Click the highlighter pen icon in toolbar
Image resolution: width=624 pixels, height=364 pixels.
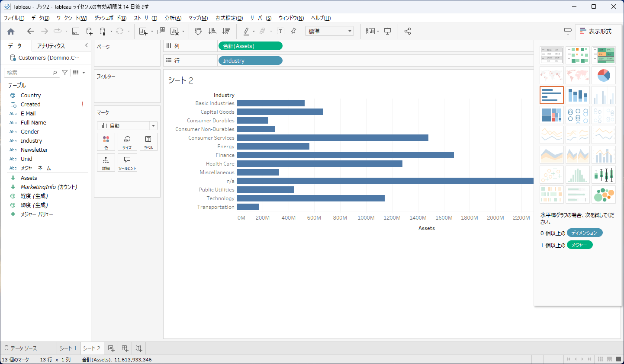(x=246, y=31)
